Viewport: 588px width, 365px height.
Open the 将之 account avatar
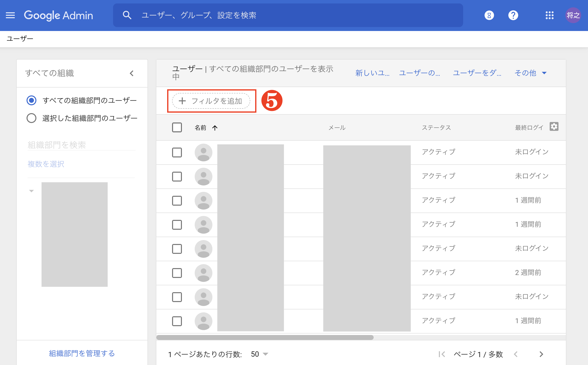coord(573,15)
